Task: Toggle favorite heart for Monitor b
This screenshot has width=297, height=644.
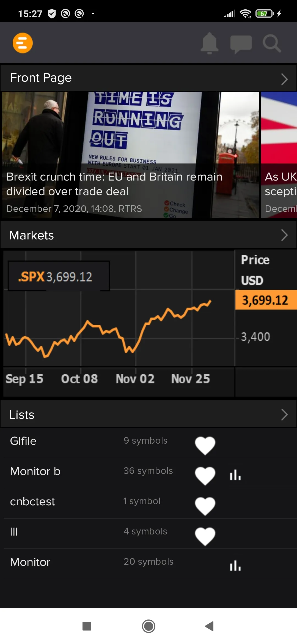Action: click(205, 476)
